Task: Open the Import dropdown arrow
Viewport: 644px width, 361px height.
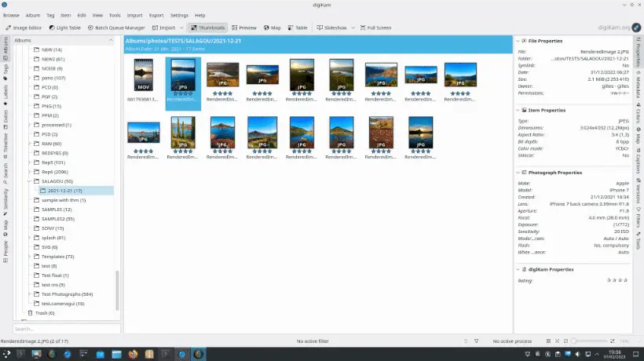Action: pyautogui.click(x=181, y=27)
